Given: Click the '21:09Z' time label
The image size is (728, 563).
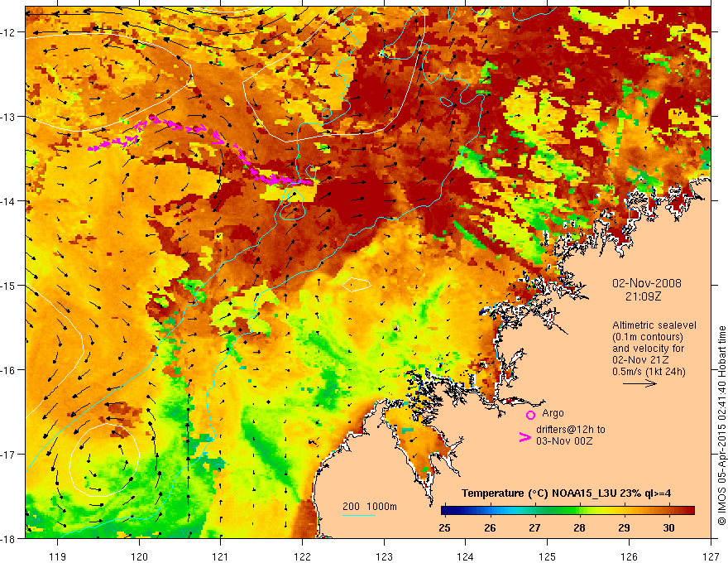Looking at the screenshot, I should (643, 296).
